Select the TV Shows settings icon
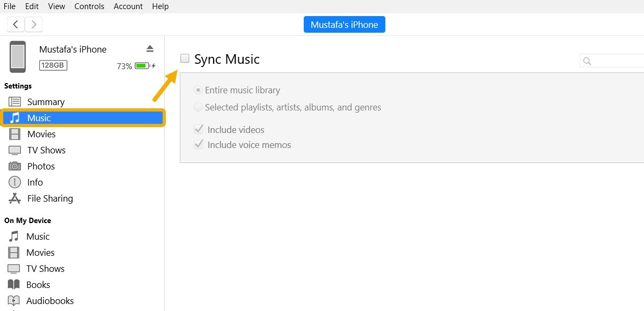 coord(14,150)
